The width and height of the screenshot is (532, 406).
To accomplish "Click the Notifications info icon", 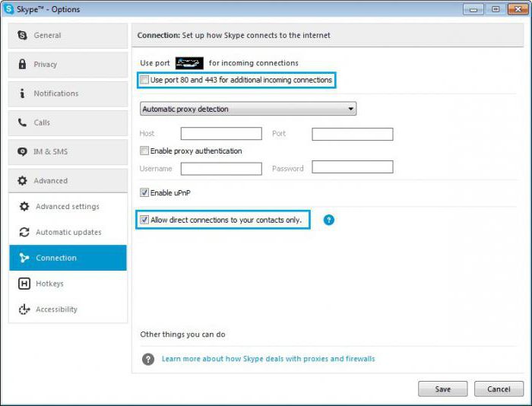I will tap(22, 93).
